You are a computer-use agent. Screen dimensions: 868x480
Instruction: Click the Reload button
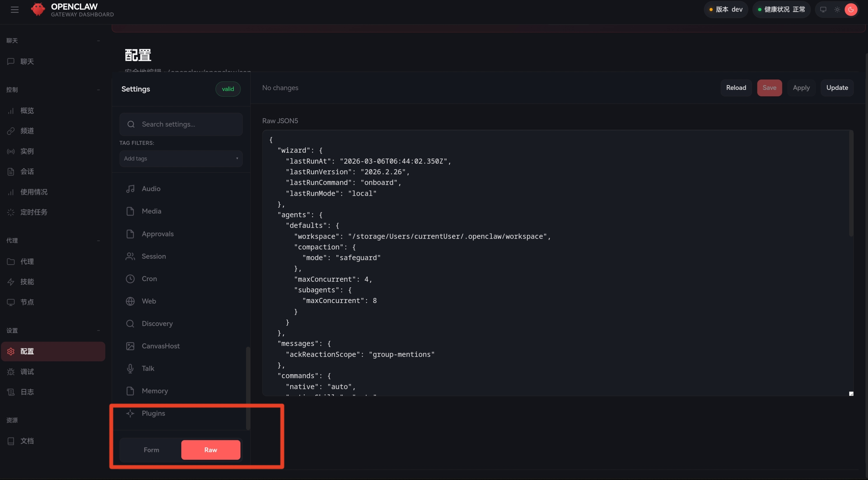(x=736, y=88)
